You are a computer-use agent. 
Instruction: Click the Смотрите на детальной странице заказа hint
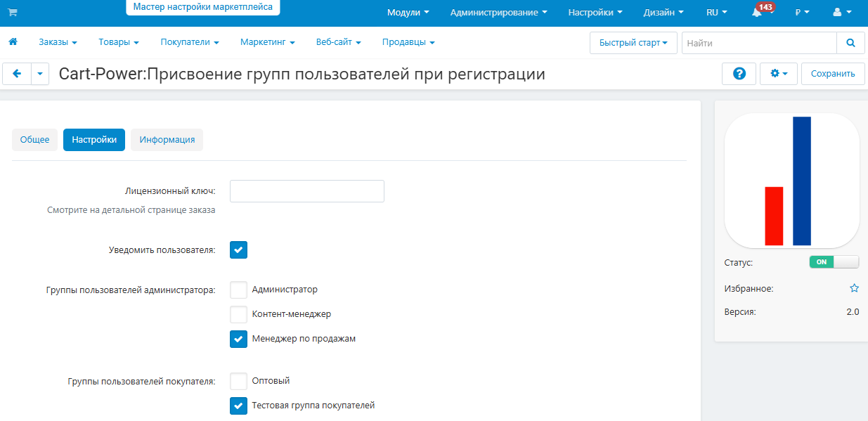tap(131, 209)
